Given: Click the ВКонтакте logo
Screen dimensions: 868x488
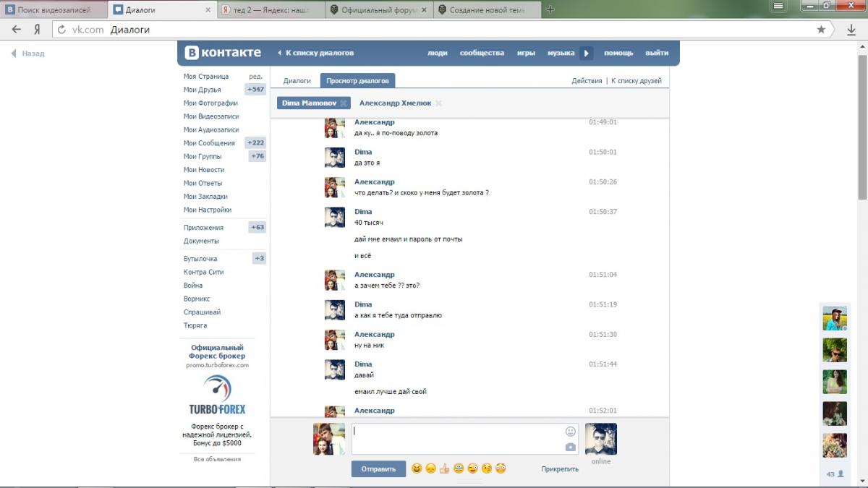Looking at the screenshot, I should [223, 53].
